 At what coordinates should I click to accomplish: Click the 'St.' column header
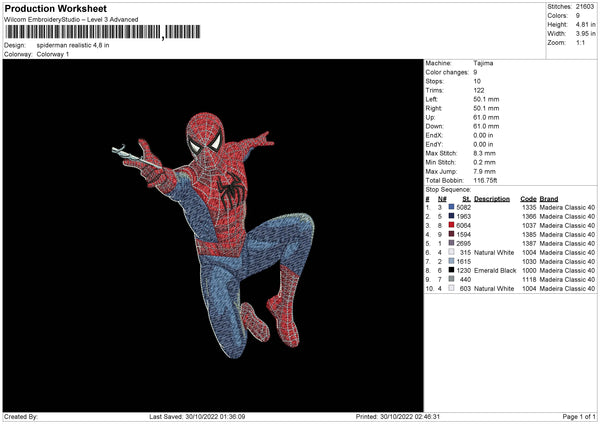tap(466, 199)
